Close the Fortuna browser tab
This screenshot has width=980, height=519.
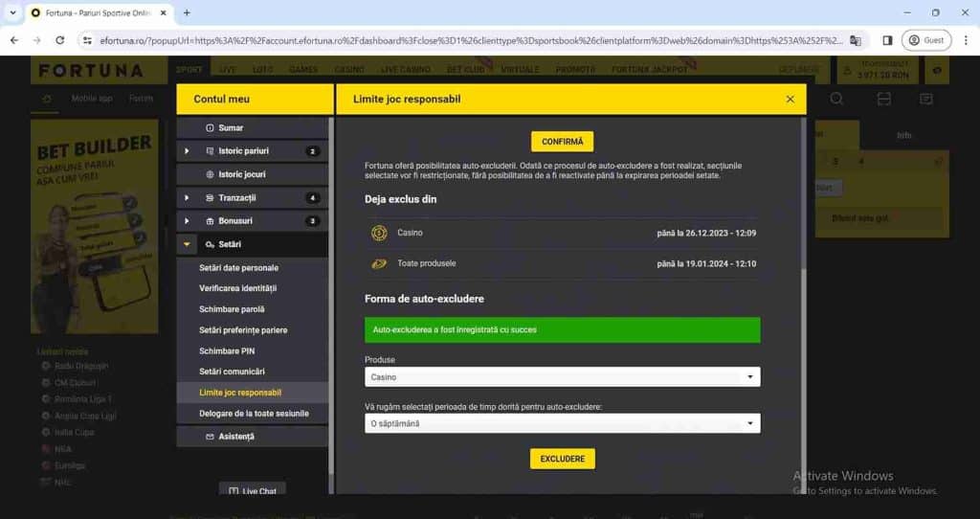(x=164, y=12)
